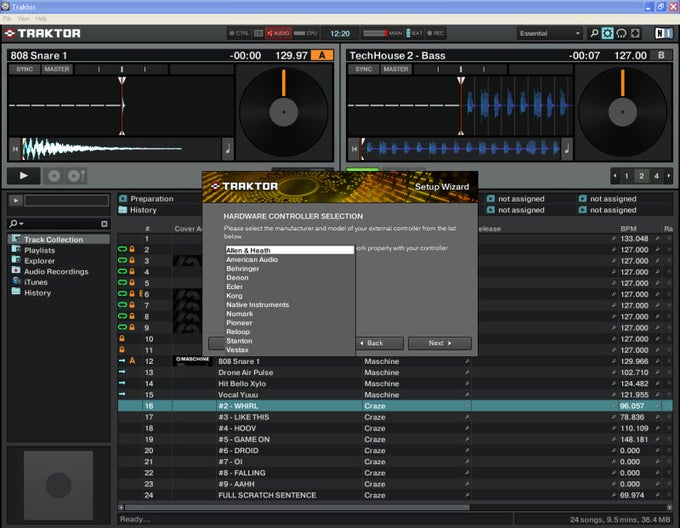Go to next page with right arrow

(668, 176)
